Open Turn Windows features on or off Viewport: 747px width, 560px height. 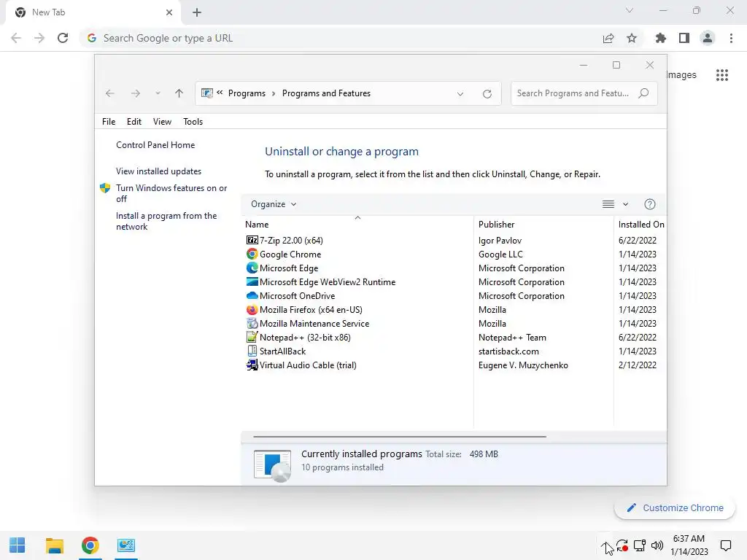click(x=171, y=192)
